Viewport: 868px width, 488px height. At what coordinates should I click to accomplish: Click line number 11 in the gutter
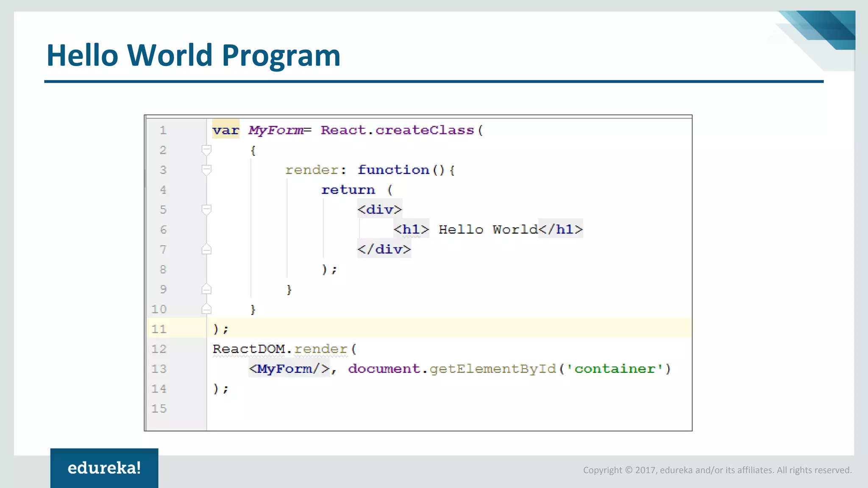pos(159,329)
